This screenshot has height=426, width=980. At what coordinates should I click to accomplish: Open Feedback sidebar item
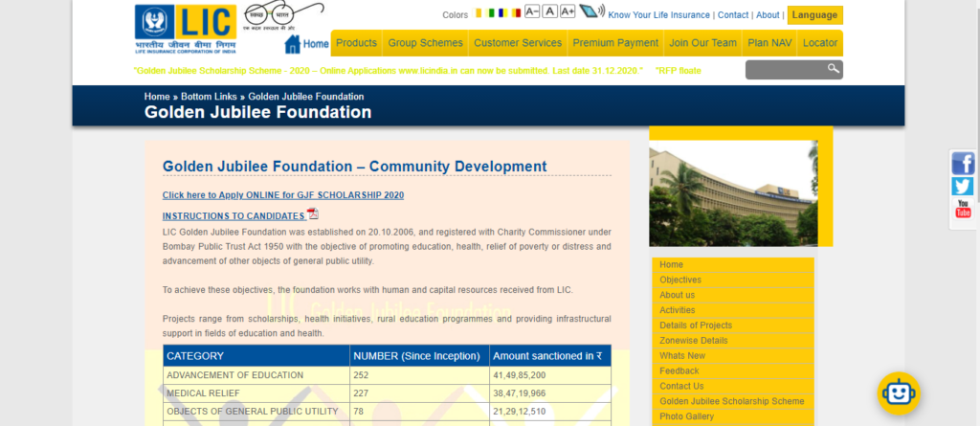[x=733, y=370]
